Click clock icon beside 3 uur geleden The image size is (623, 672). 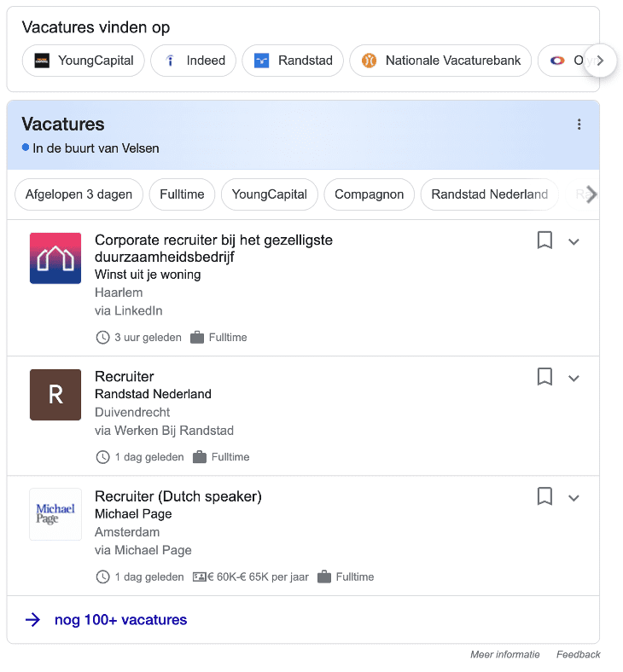[x=102, y=338]
